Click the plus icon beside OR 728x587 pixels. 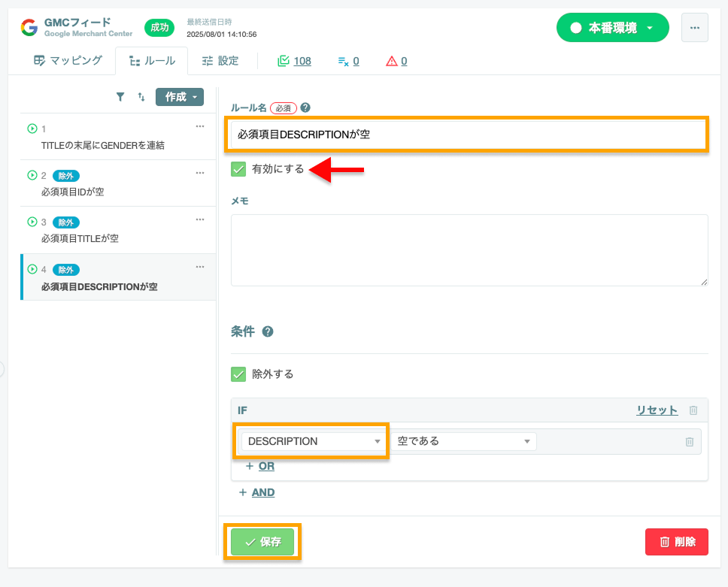(250, 466)
